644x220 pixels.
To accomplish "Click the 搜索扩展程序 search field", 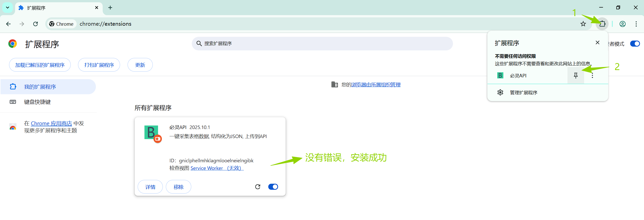I will point(322,44).
